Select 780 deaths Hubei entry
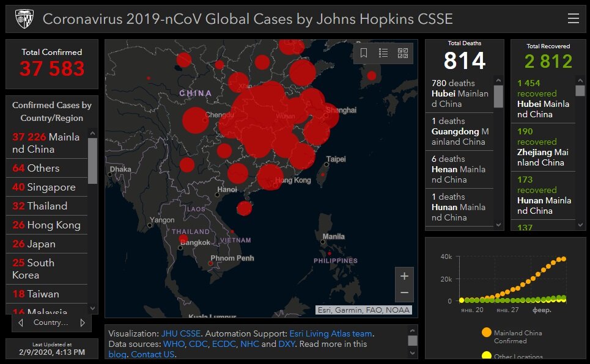 pyautogui.click(x=459, y=93)
